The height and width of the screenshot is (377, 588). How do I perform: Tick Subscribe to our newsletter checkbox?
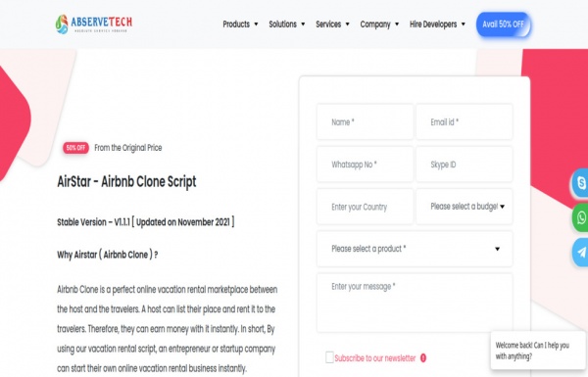tap(329, 357)
